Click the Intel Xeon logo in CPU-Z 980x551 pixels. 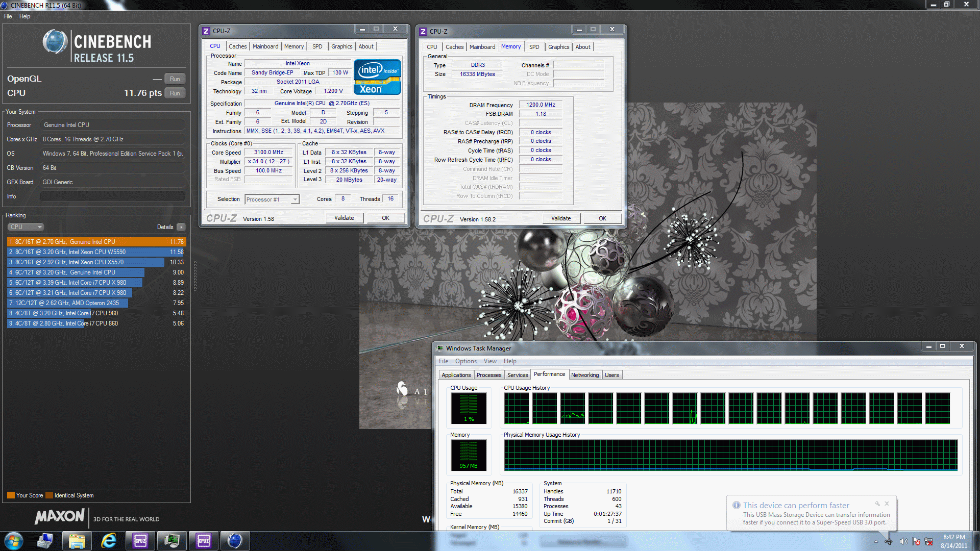click(x=377, y=77)
